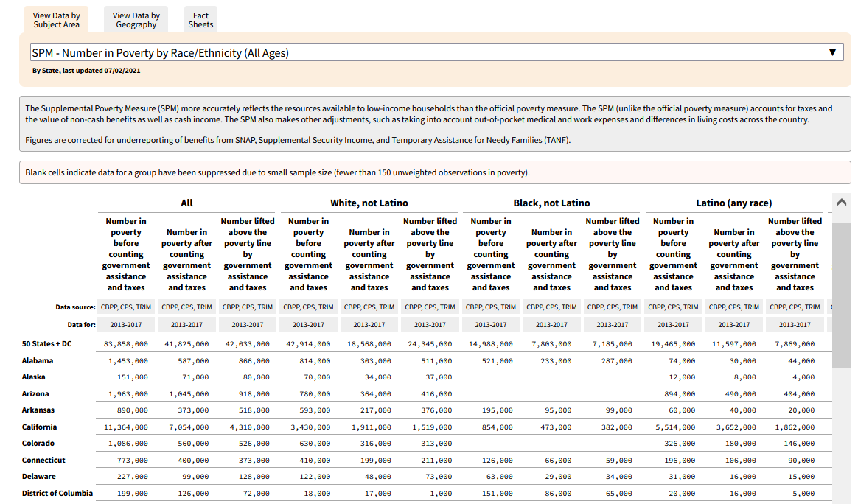
Task: Click Arizona Latino value 894,000
Action: tap(680, 394)
